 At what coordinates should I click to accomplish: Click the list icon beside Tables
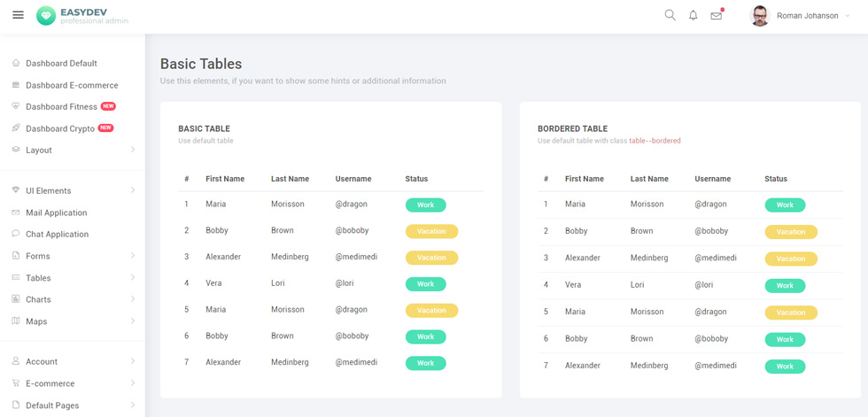click(x=16, y=278)
